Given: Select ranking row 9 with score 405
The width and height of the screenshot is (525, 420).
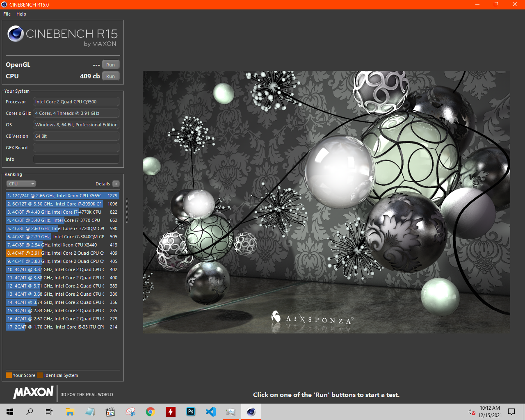Looking at the screenshot, I should (x=62, y=261).
